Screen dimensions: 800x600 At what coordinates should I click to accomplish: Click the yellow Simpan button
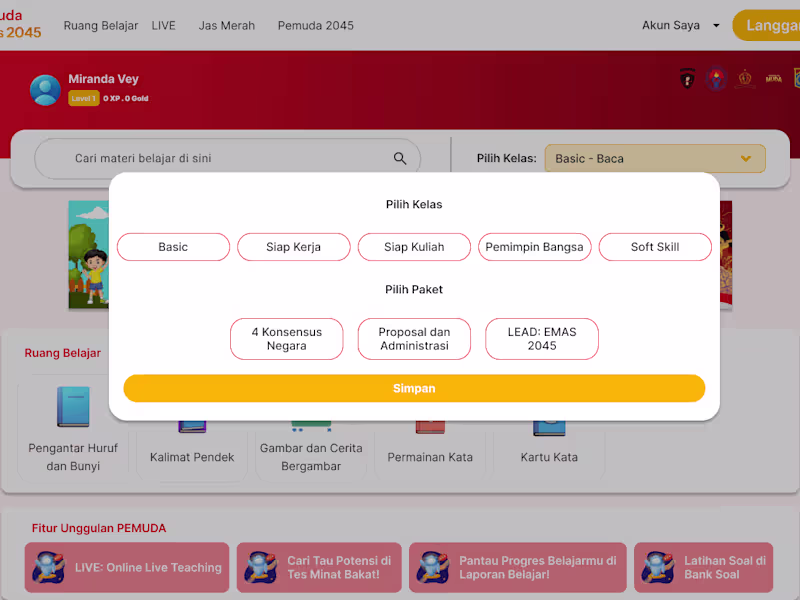[414, 388]
